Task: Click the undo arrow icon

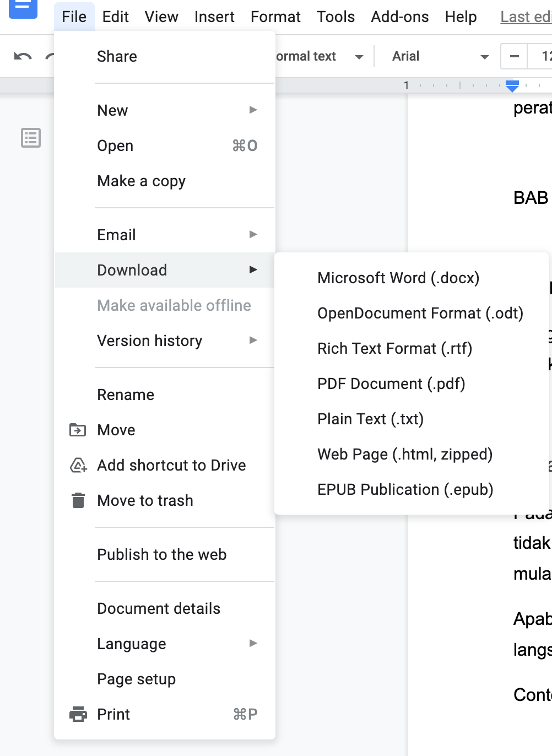Action: tap(23, 56)
